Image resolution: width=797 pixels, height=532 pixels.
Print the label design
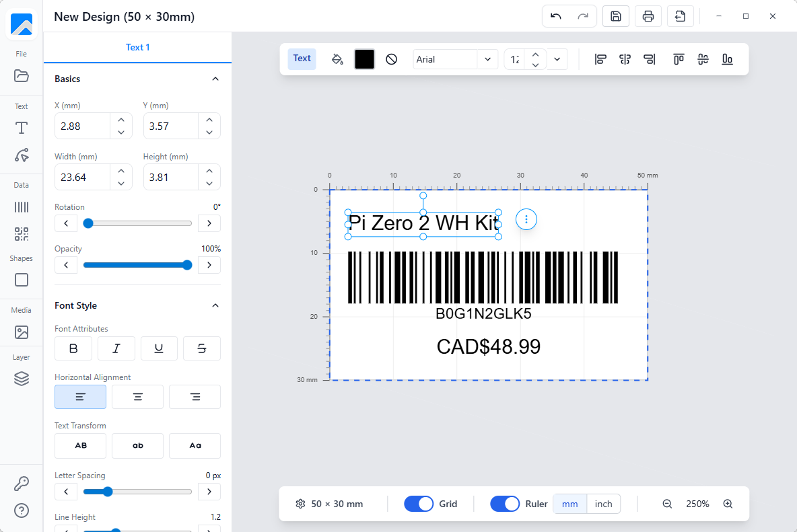coord(648,15)
